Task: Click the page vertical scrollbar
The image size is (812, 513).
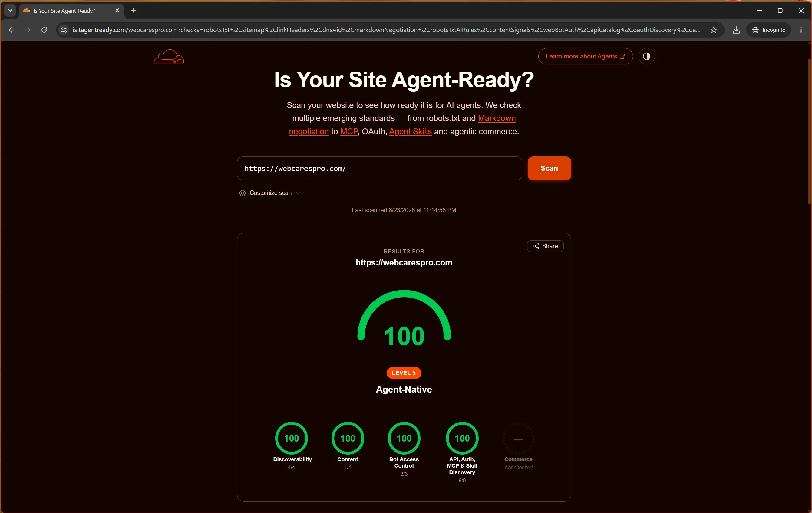Action: point(809,131)
